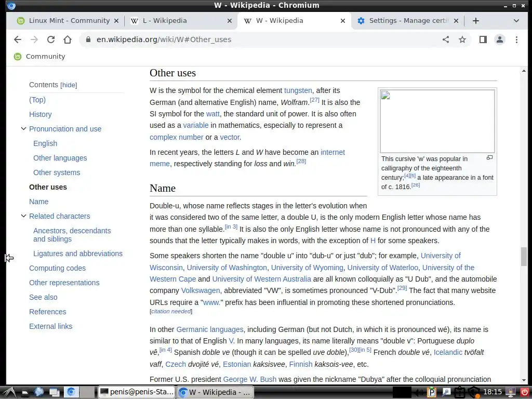Reload the current Wikipedia page
Image resolution: width=532 pixels, height=399 pixels.
click(x=51, y=39)
